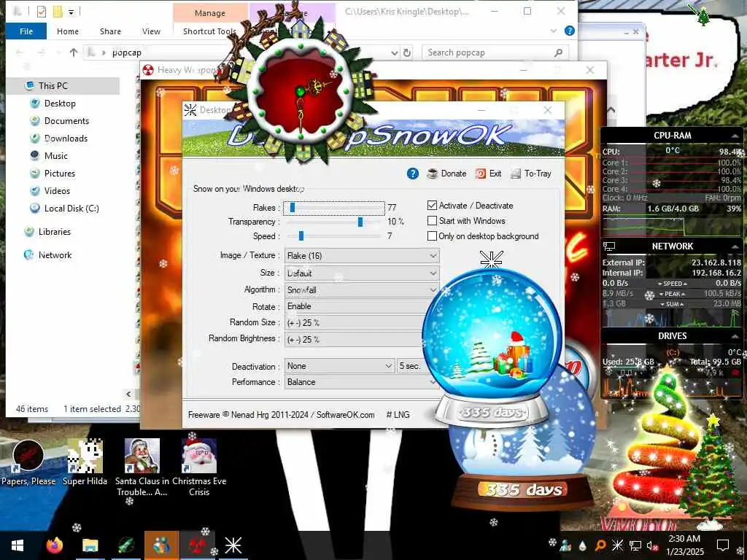Open File Explorer from the taskbar
747x560 pixels.
(x=90, y=545)
